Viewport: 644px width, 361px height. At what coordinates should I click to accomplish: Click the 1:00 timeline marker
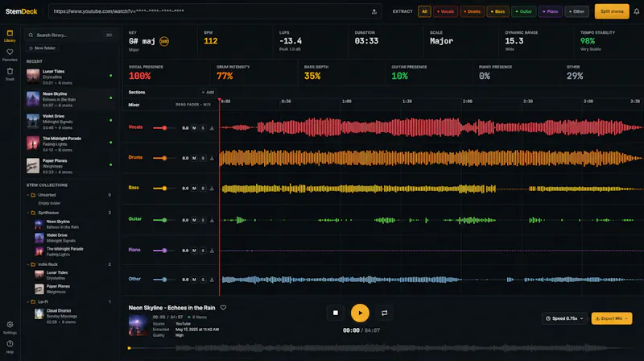point(347,102)
